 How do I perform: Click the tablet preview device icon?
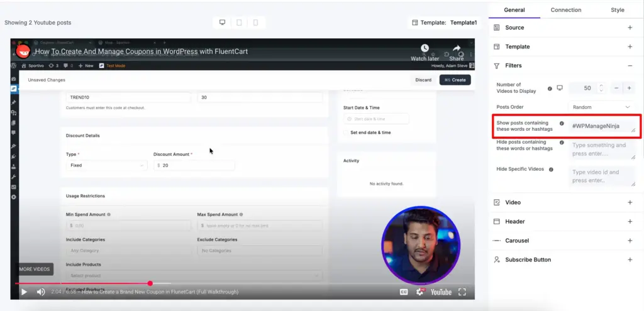click(239, 23)
